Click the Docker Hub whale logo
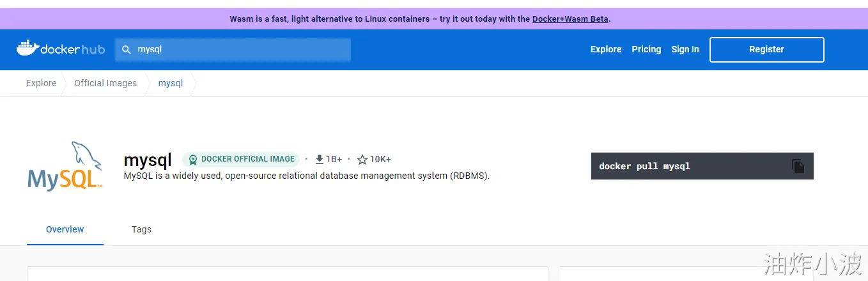Viewport: 868px width, 281px height. 27,49
